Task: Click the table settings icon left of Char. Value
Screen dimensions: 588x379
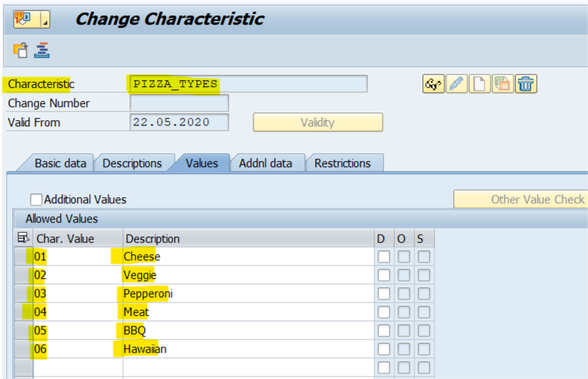Action: (x=23, y=239)
